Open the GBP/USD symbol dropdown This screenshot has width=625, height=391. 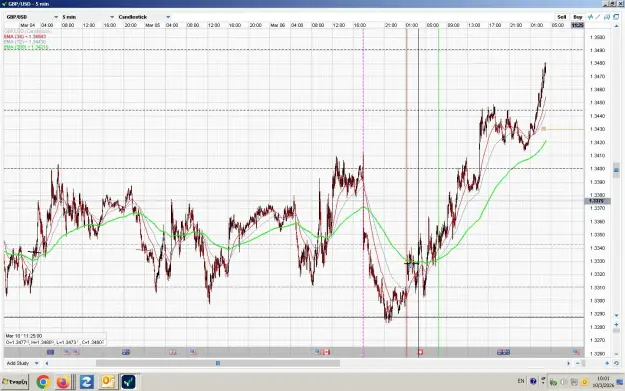pos(32,17)
